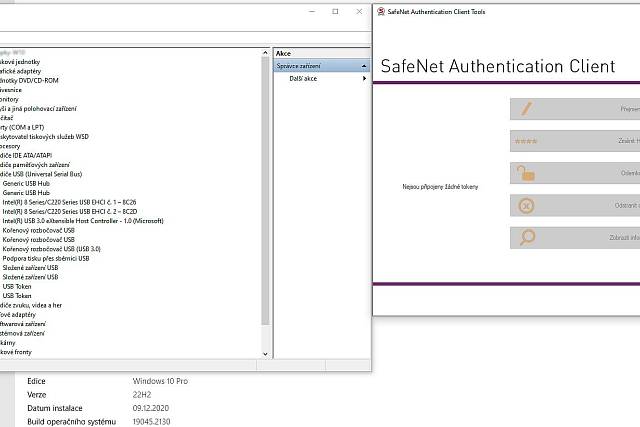Close the Device Manager window
Image resolution: width=640 pixels, height=427 pixels.
point(359,11)
